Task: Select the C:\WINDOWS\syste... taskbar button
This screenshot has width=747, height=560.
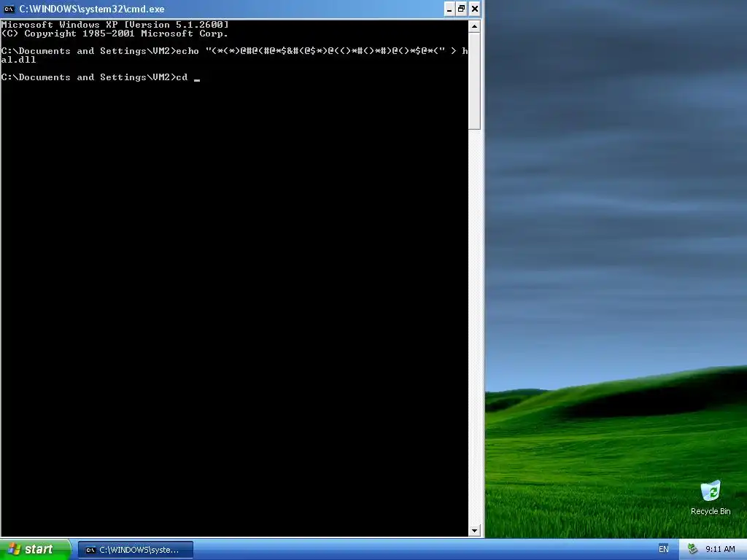Action: click(x=135, y=550)
